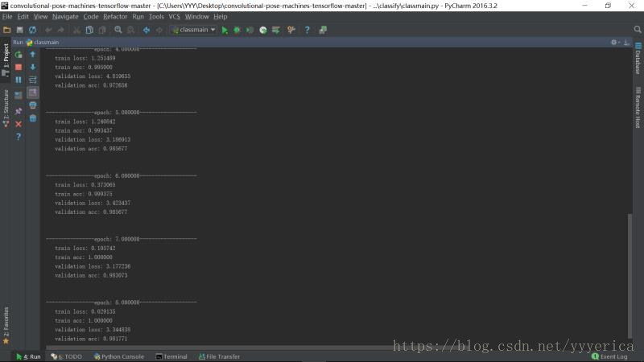Debug classmain with the green bug icon
The image size is (644, 362).
click(x=237, y=30)
